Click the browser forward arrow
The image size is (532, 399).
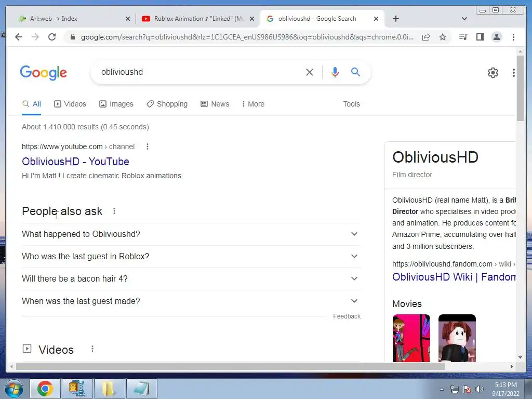[35, 37]
